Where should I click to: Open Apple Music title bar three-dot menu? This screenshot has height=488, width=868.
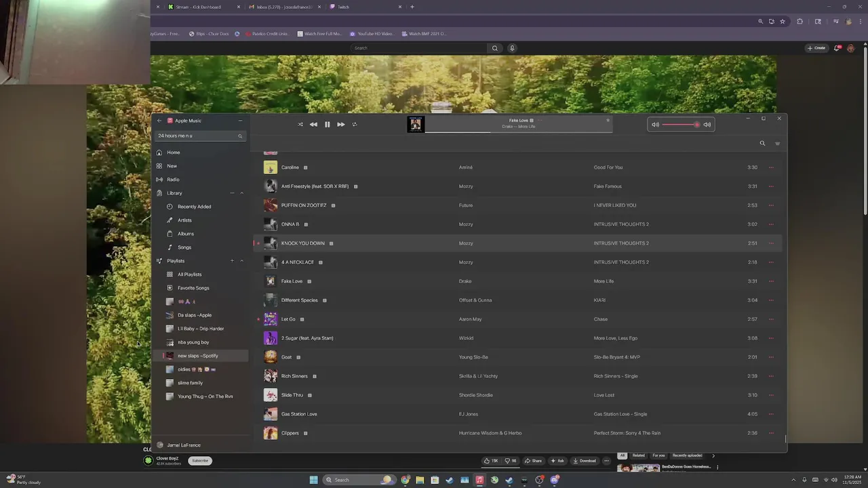pyautogui.click(x=240, y=121)
